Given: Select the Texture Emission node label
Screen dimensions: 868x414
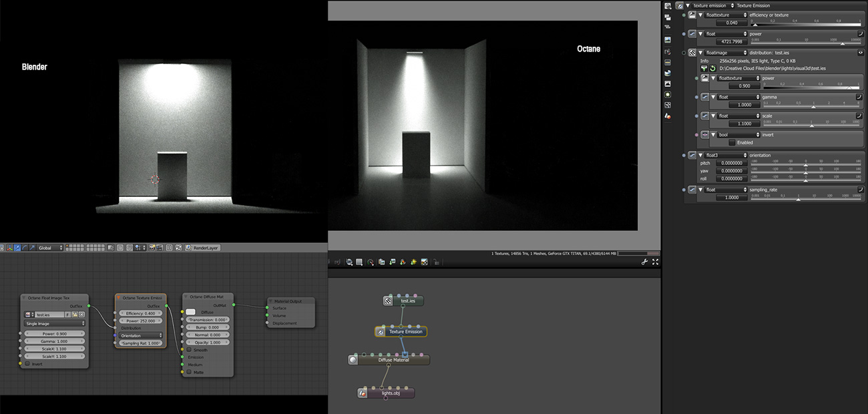Looking at the screenshot, I should pos(406,332).
